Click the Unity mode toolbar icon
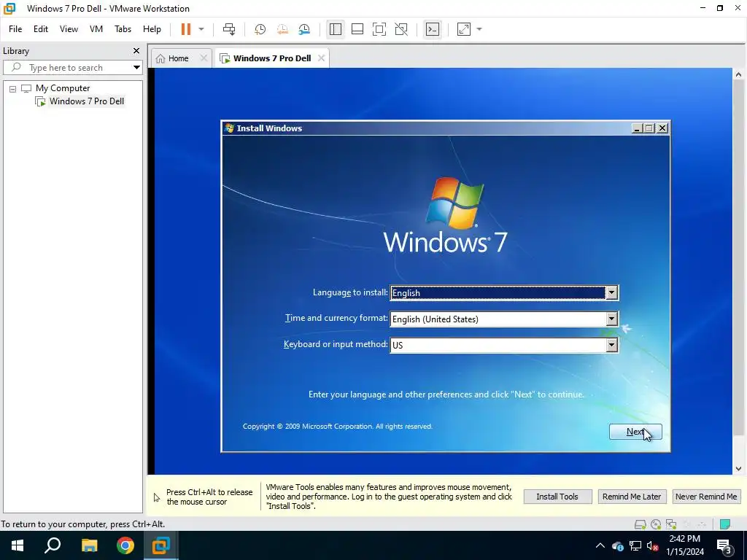This screenshot has width=747, height=560. coord(401,29)
